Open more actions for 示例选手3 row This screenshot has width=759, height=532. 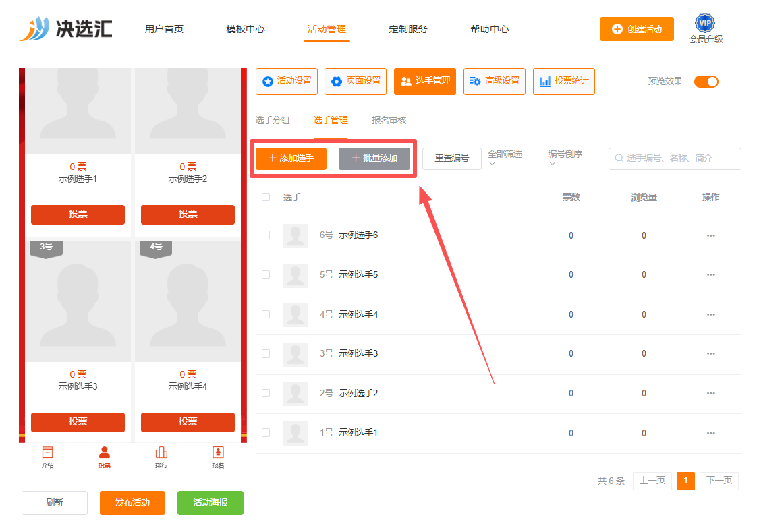click(710, 353)
